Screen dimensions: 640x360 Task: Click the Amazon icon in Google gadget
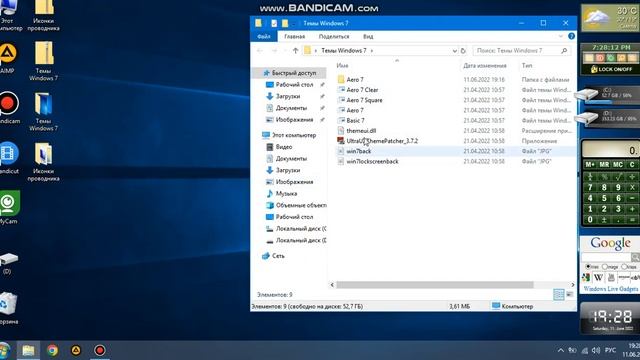(624, 278)
